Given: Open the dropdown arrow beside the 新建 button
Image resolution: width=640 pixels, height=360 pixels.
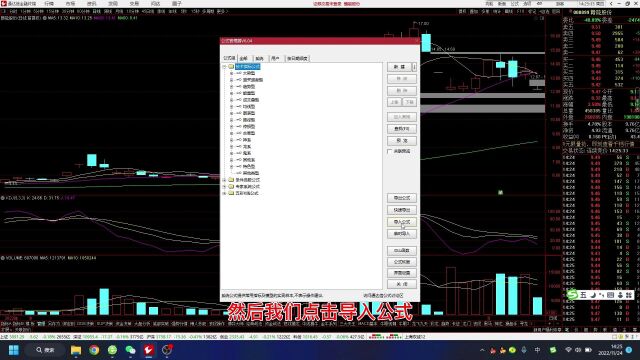Looking at the screenshot, I should 414,67.
